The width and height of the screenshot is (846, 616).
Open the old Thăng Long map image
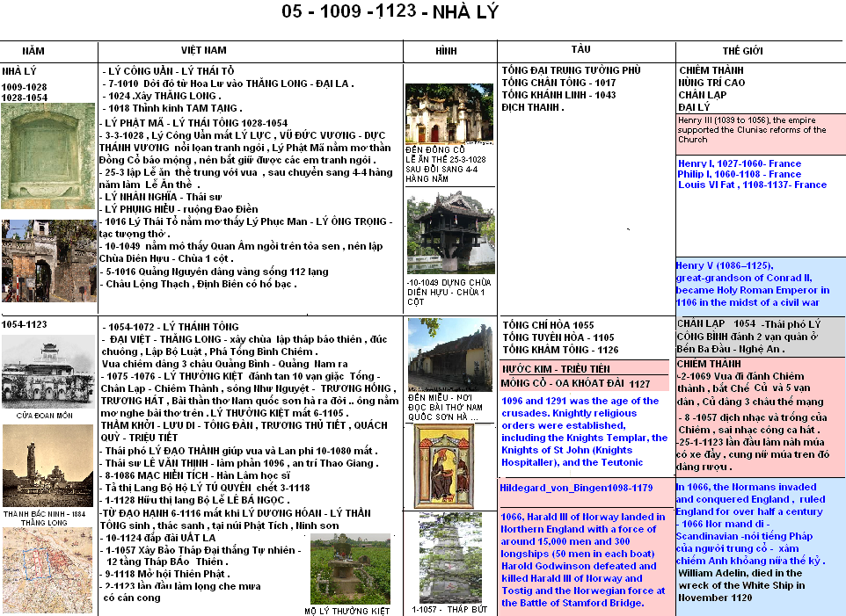point(48,570)
